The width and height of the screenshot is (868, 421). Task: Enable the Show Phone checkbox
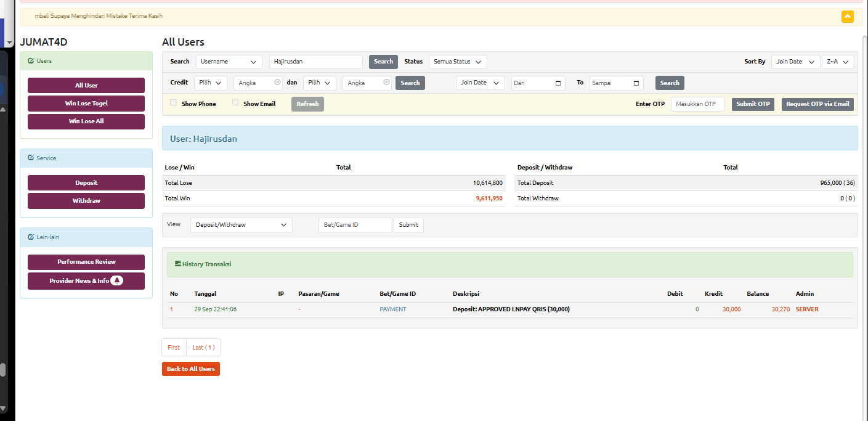point(173,103)
